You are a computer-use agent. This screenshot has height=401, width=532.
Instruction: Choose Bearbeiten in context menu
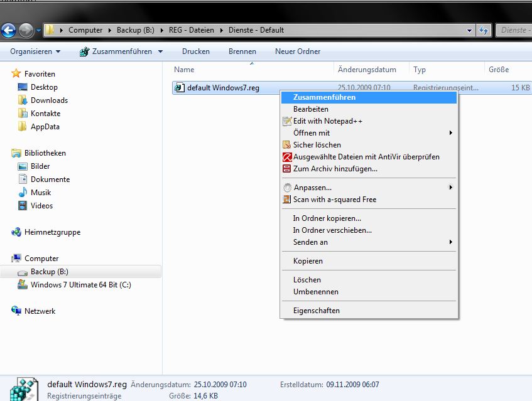click(x=369, y=109)
